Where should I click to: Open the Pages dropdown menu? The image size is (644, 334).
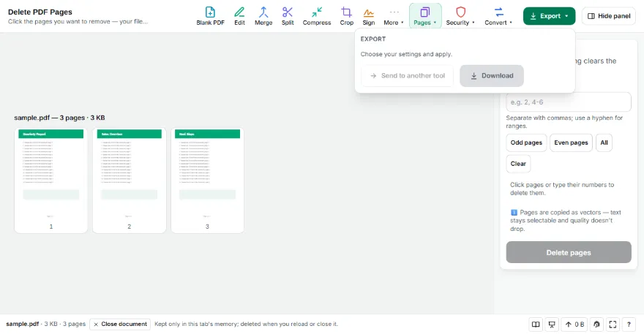pos(425,16)
